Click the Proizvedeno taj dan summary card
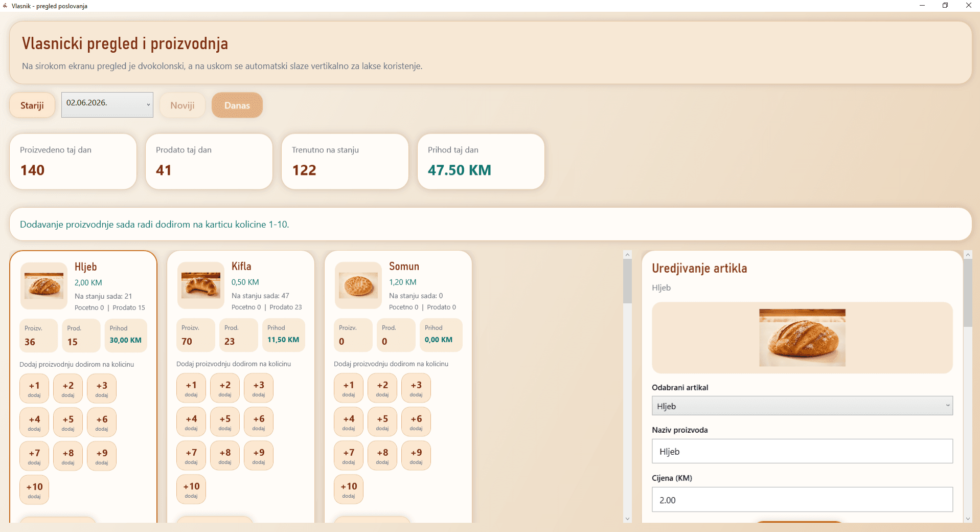The height and width of the screenshot is (532, 980). coord(73,162)
